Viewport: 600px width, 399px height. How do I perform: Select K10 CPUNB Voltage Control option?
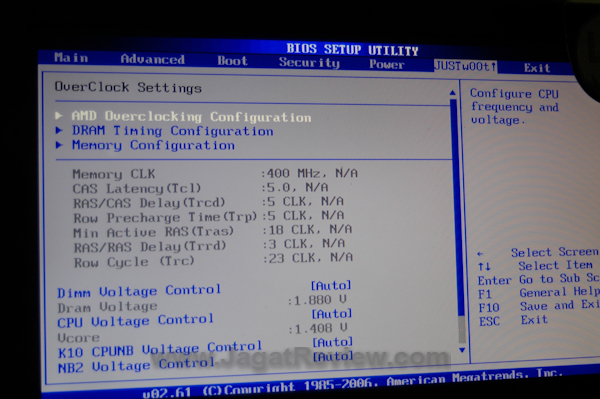pos(160,349)
